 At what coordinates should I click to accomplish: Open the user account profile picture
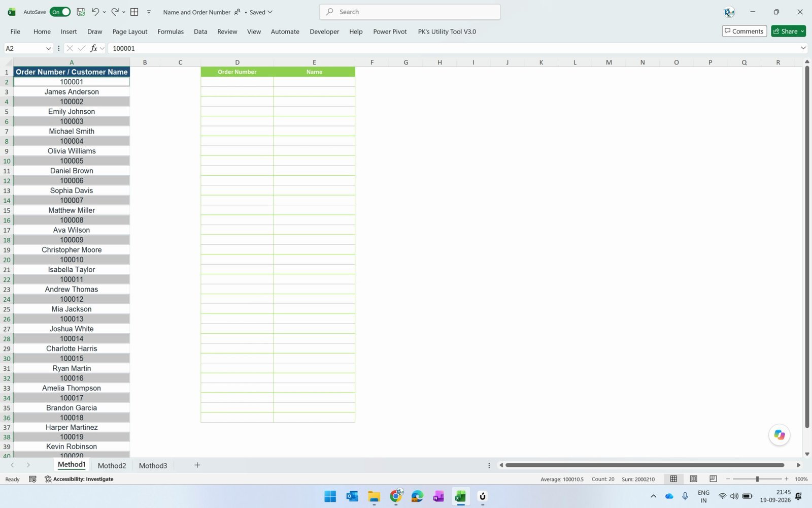point(729,12)
